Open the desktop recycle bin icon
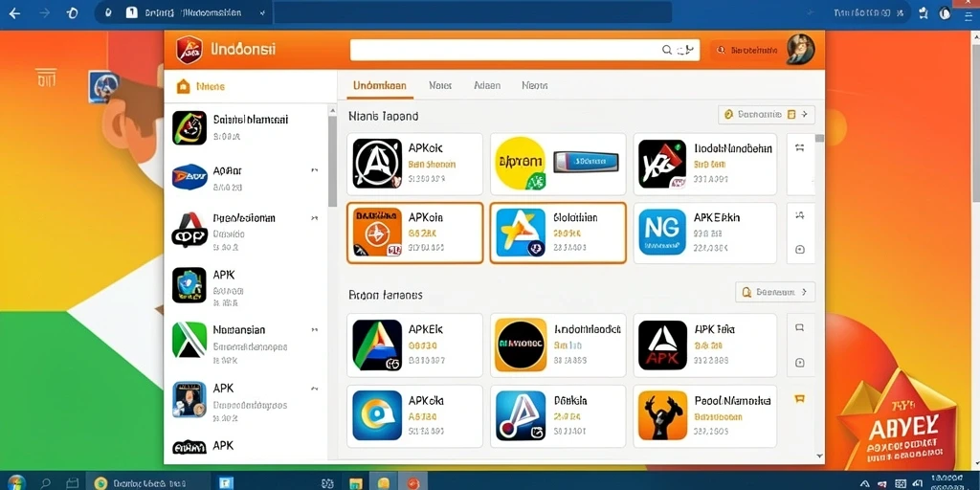The height and width of the screenshot is (490, 980). point(46,78)
